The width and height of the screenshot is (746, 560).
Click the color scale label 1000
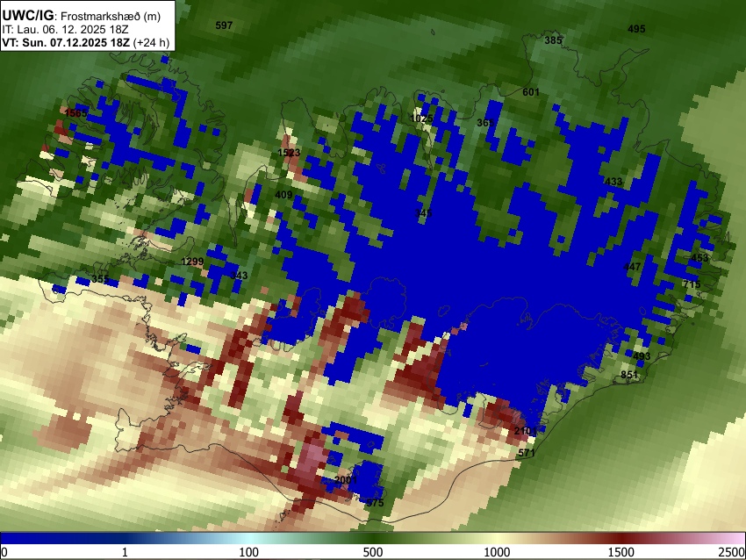pos(497,552)
